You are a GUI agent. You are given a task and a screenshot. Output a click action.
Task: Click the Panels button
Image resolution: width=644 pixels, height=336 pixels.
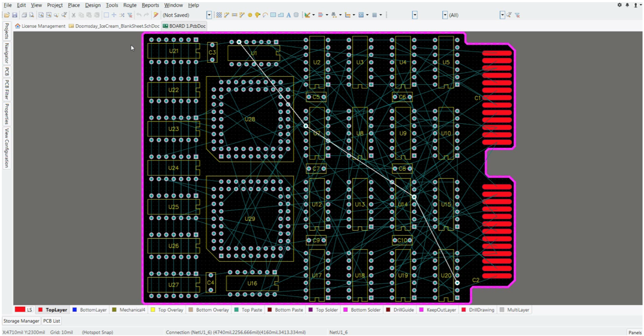coord(635,332)
